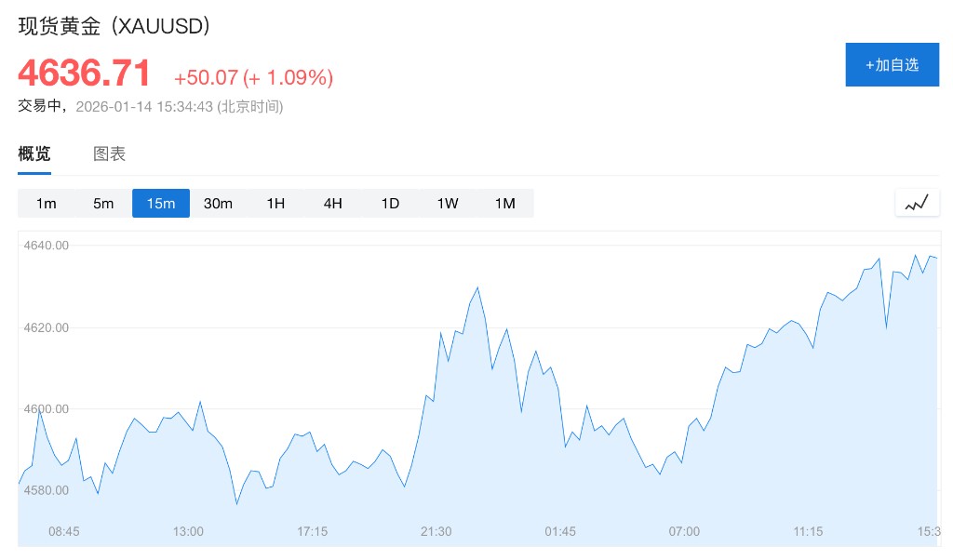Select the 1m timeframe

(x=47, y=204)
